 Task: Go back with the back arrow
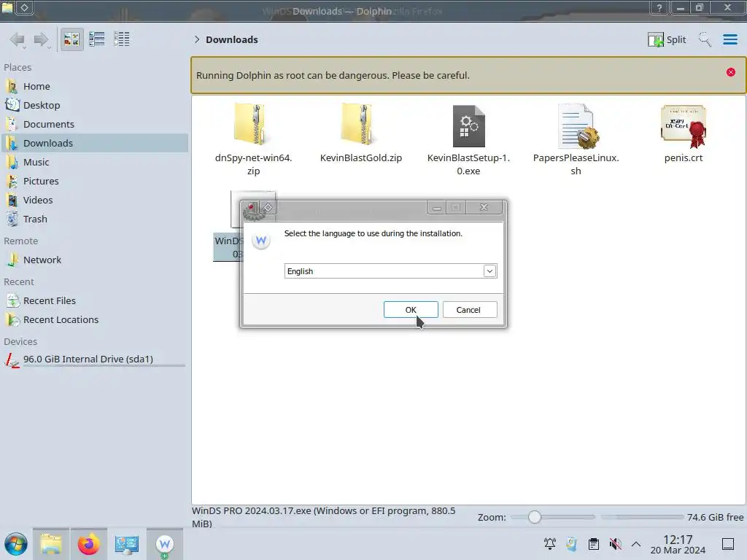point(18,39)
